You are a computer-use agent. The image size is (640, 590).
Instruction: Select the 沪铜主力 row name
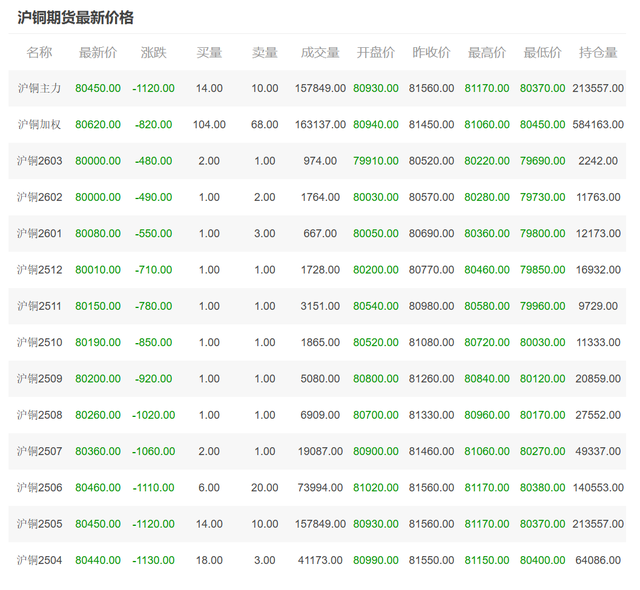point(39,88)
